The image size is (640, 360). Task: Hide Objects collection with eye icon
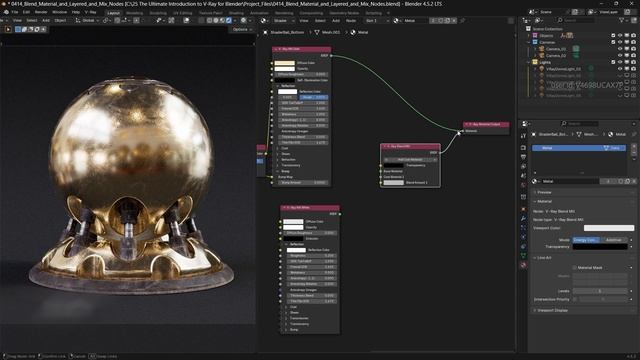(x=620, y=36)
